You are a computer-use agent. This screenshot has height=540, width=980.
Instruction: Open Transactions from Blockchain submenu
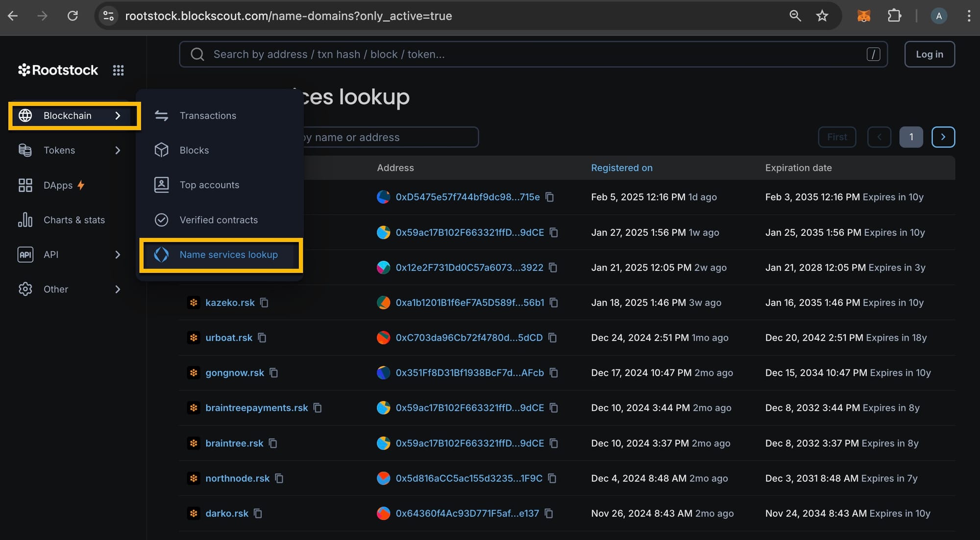coord(208,116)
